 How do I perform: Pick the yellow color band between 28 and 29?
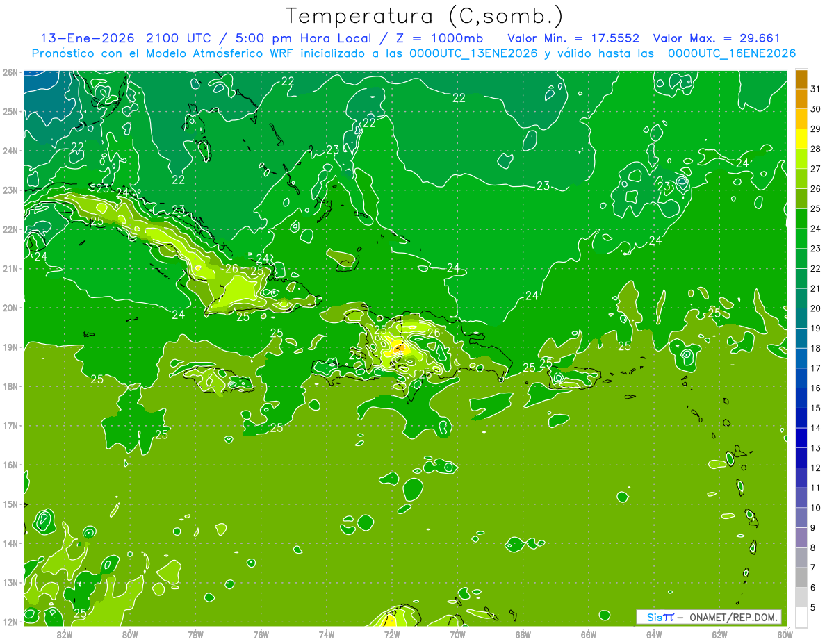[x=801, y=139]
